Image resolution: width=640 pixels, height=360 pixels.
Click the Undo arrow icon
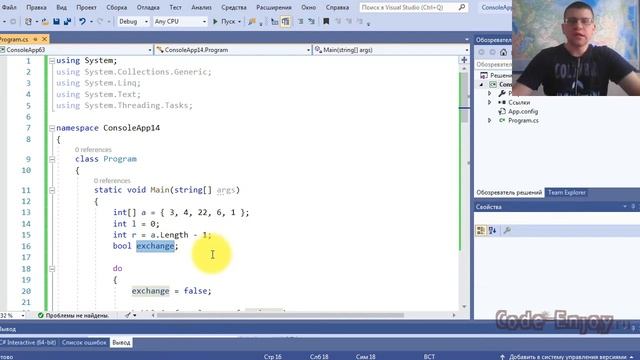[x=82, y=21]
